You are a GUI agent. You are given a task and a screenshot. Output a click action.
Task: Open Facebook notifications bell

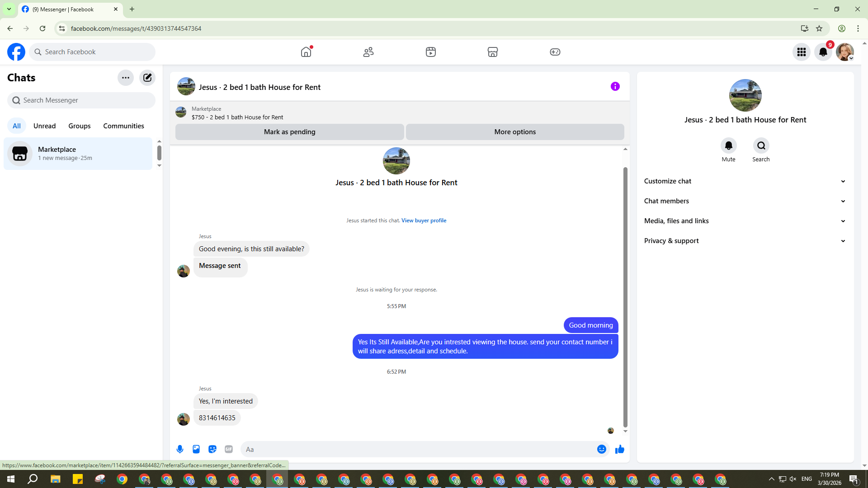tap(823, 52)
